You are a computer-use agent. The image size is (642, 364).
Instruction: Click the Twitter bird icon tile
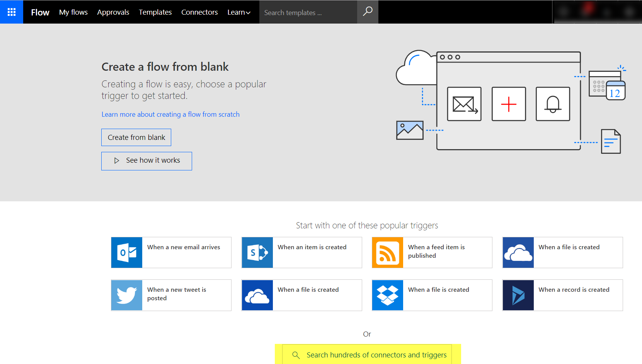(127, 295)
